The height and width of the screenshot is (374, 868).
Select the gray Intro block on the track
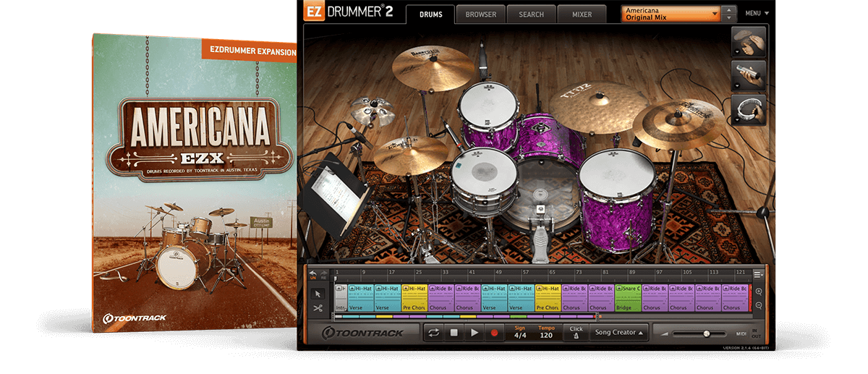tap(341, 298)
